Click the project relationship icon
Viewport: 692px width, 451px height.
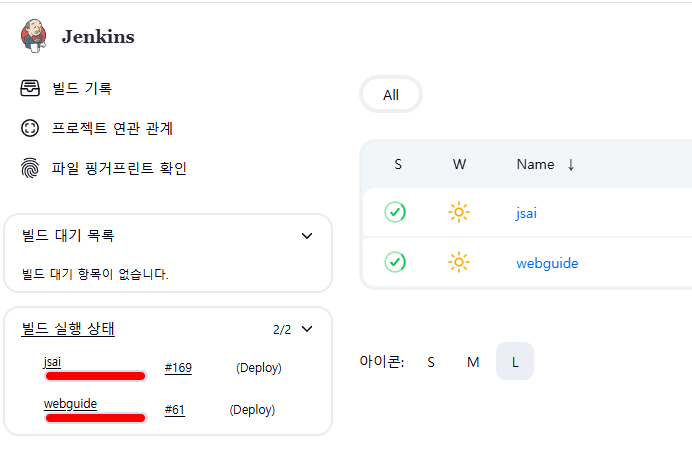click(x=30, y=128)
